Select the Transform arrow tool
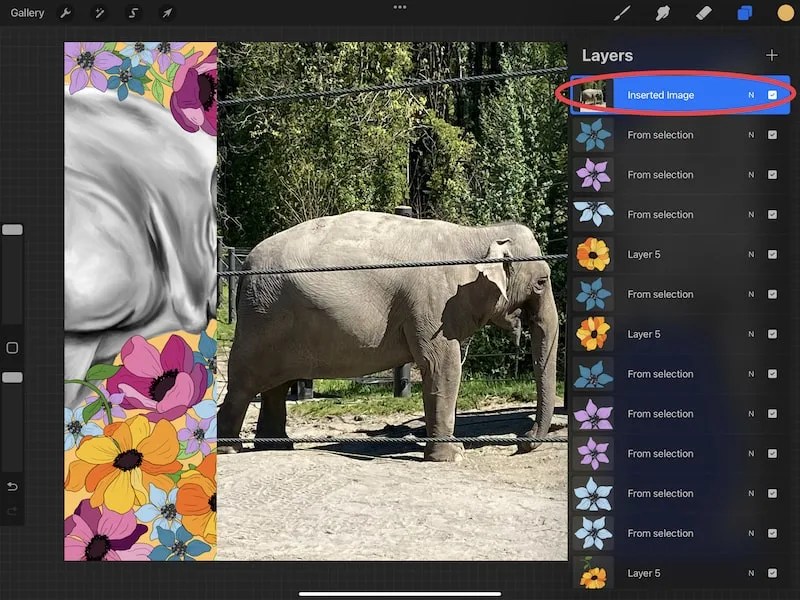Viewport: 800px width, 600px height. pos(167,13)
